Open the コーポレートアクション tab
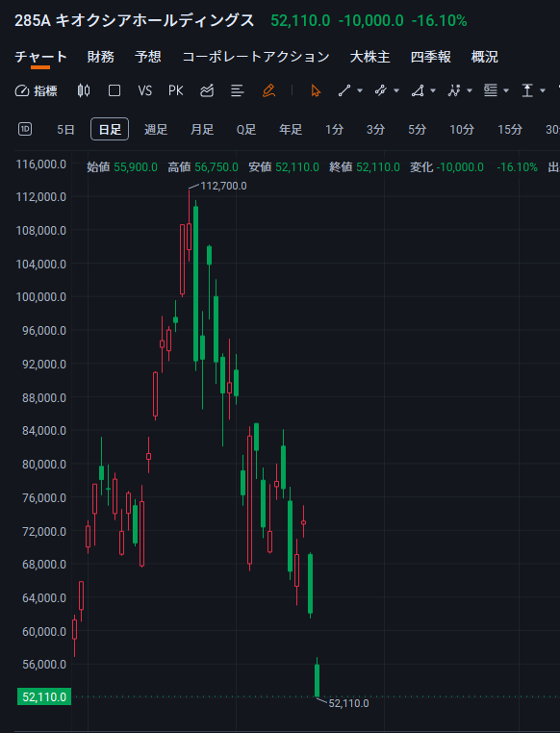560x733 pixels. tap(256, 57)
